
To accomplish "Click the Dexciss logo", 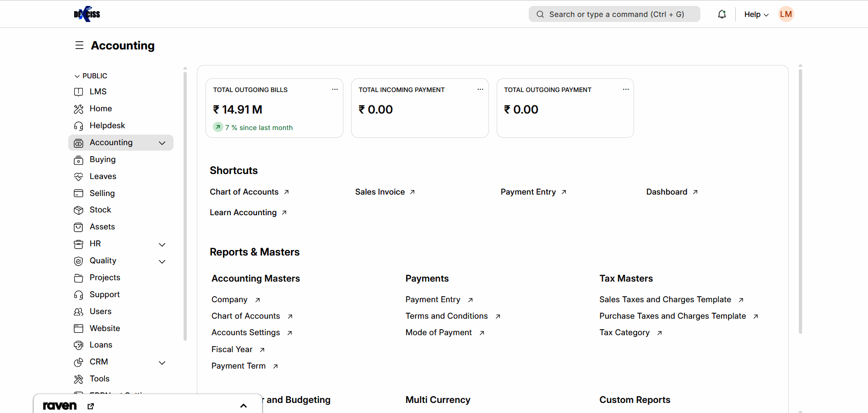I will (87, 14).
